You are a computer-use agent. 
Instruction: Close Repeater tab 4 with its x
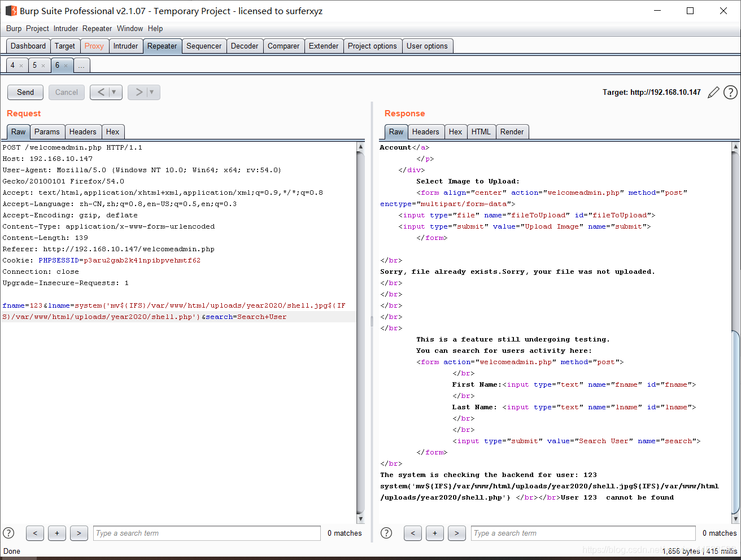(21, 66)
